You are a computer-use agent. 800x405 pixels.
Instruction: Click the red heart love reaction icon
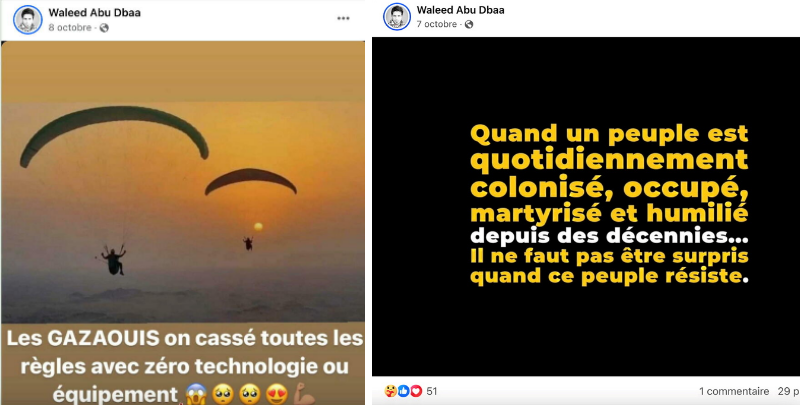pyautogui.click(x=416, y=391)
